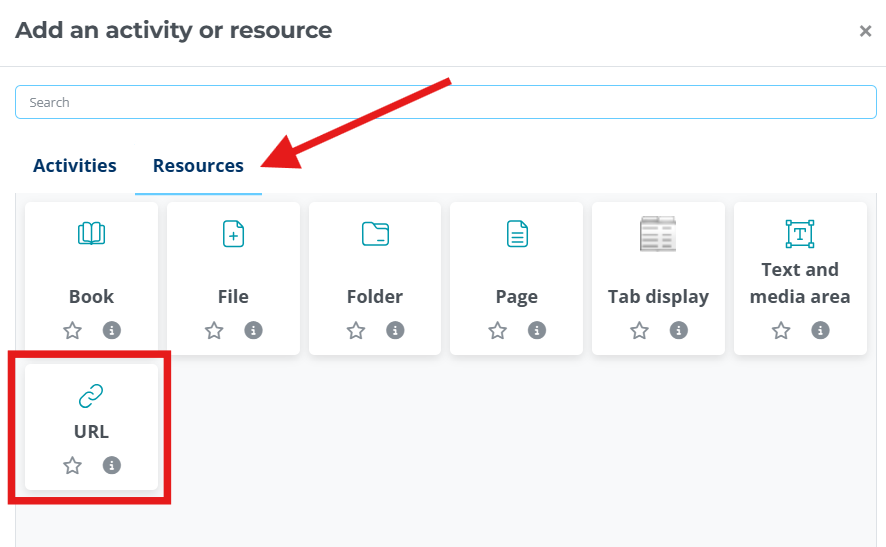Select the URL link icon
The image size is (886, 547).
91,396
